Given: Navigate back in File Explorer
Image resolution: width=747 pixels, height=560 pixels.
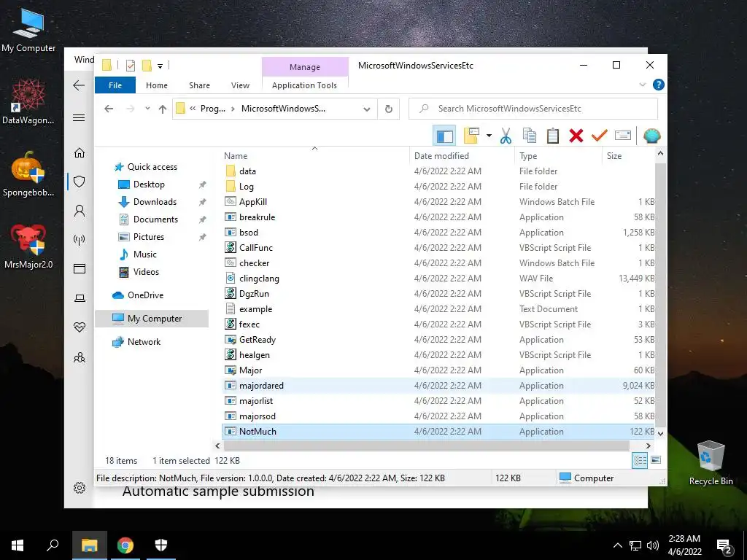Looking at the screenshot, I should 109,109.
